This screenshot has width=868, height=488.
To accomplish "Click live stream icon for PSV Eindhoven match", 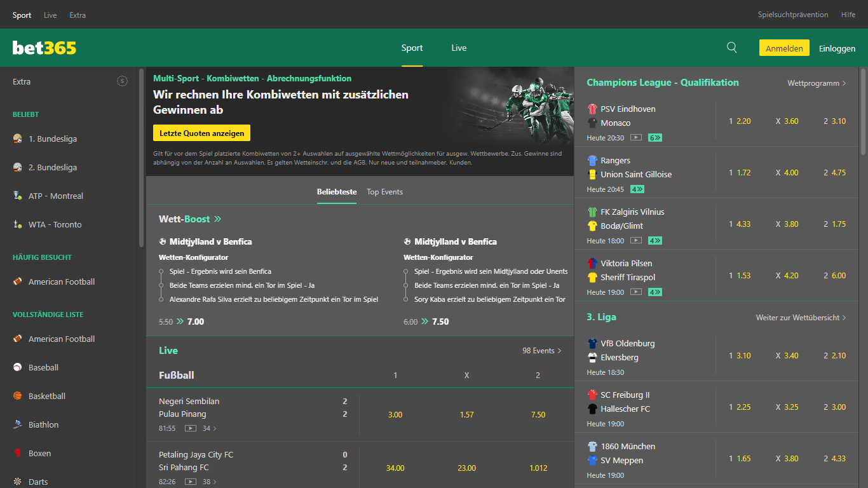I will point(636,137).
